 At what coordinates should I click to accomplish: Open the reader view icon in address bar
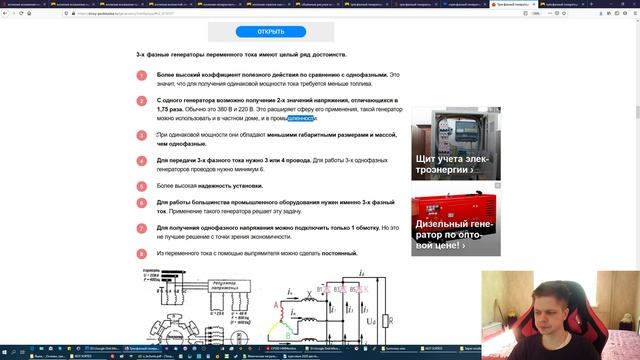[x=525, y=13]
